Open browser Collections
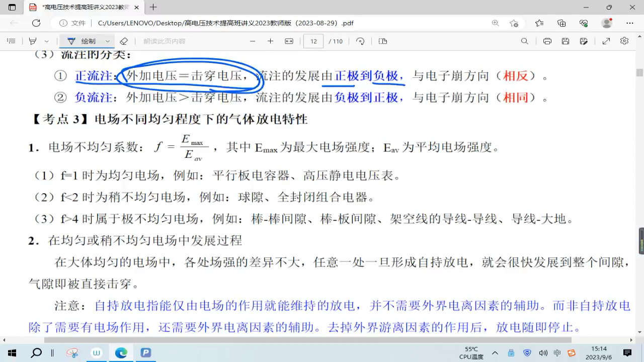Screen dimensions: 644x362 tap(561, 23)
